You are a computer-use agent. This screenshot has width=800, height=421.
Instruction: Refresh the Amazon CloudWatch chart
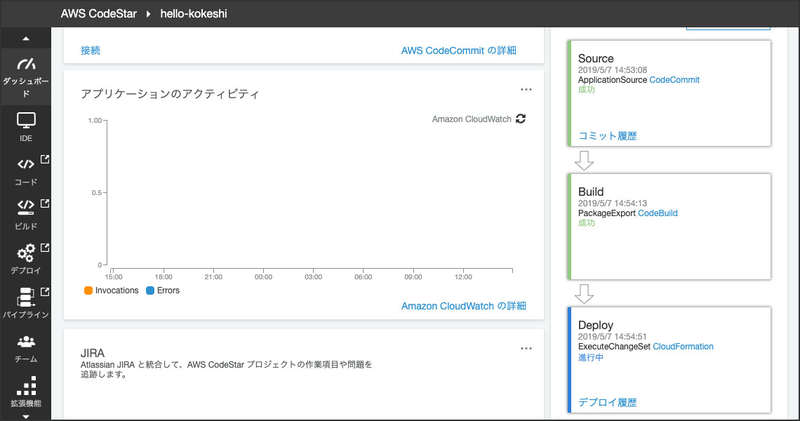tap(520, 118)
